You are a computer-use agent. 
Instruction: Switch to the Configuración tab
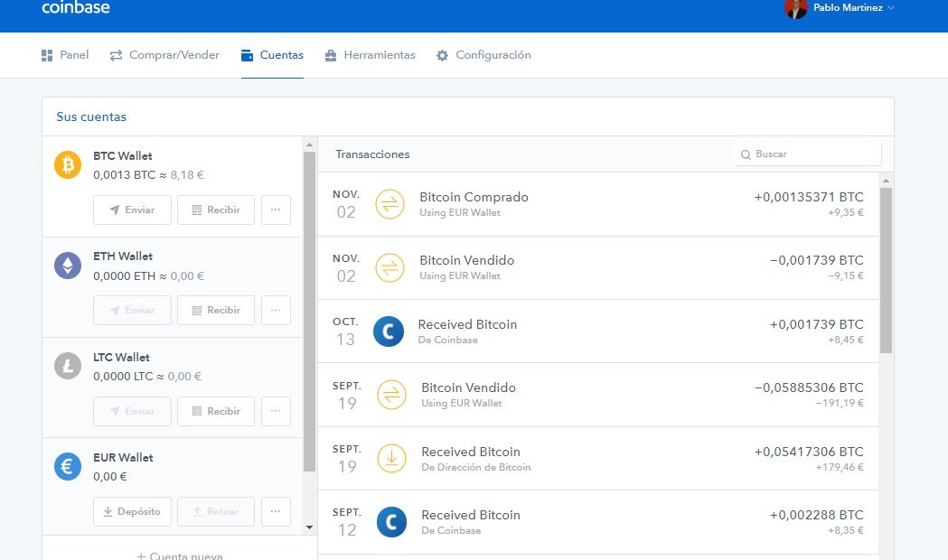coord(483,55)
